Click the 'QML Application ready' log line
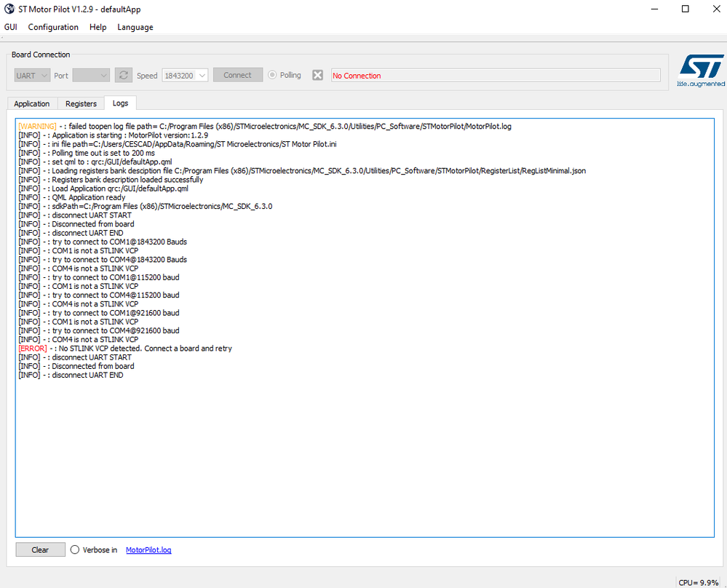Image resolution: width=727 pixels, height=588 pixels. point(72,197)
